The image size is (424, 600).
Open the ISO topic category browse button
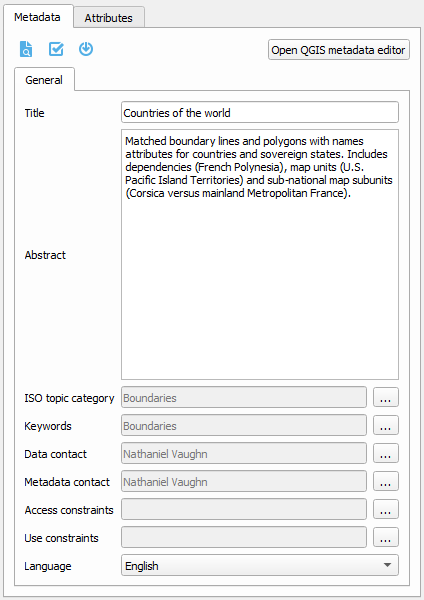386,398
